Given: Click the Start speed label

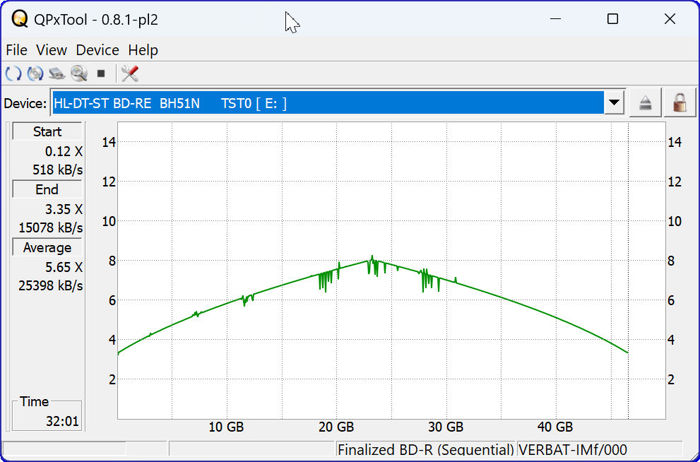Looking at the screenshot, I should (47, 132).
